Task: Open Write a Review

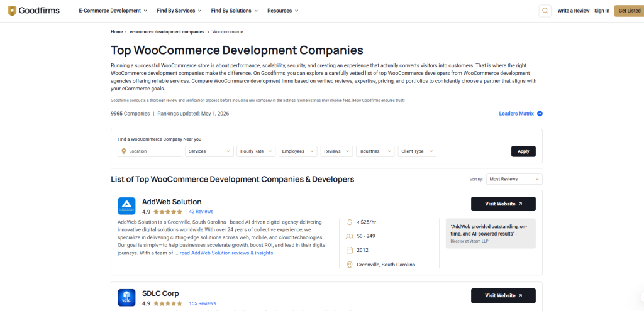Action: (x=574, y=11)
